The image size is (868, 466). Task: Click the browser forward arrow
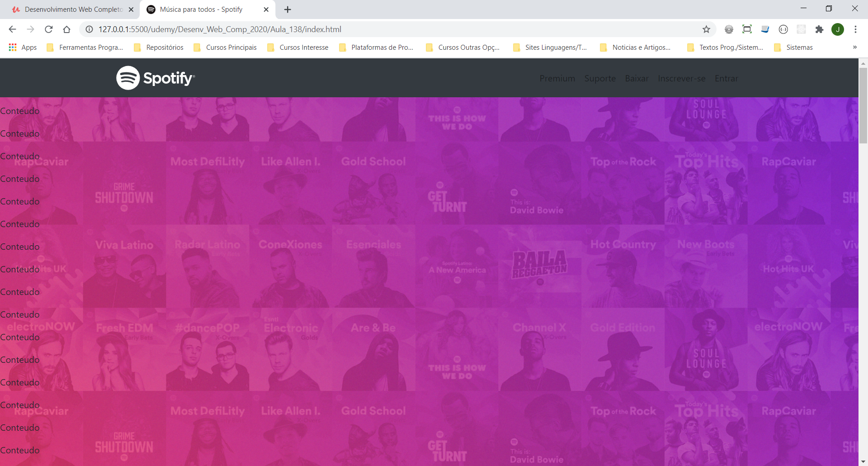[x=30, y=29]
